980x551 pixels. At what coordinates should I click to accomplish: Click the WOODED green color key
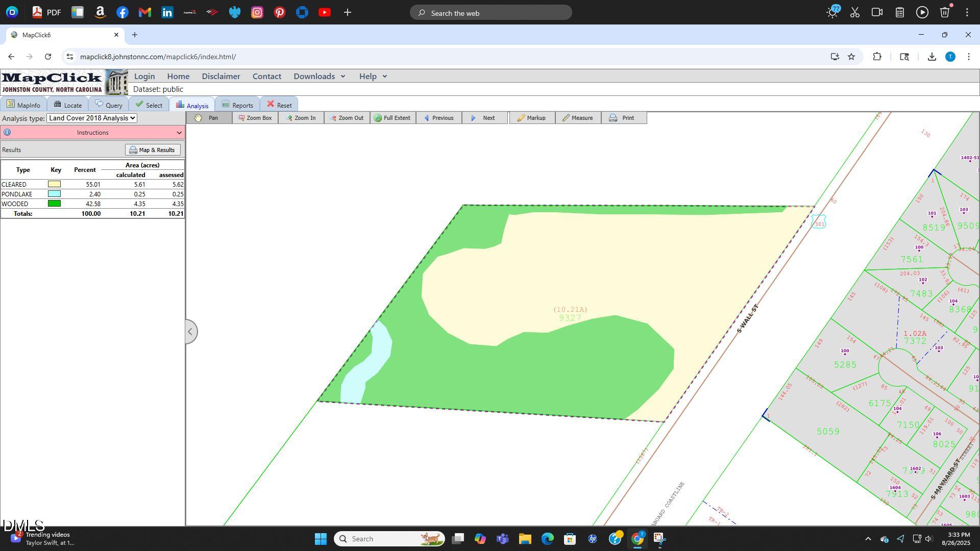click(54, 204)
